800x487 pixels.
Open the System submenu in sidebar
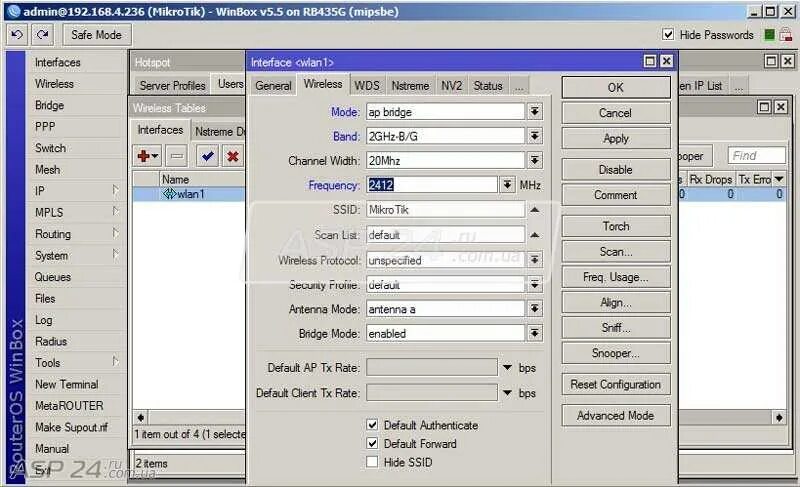pos(77,255)
